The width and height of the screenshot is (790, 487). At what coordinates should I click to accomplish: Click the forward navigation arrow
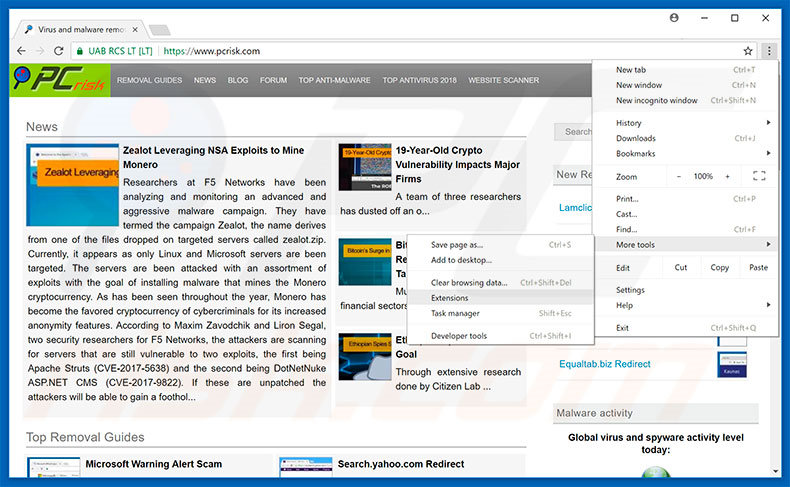pyautogui.click(x=40, y=51)
